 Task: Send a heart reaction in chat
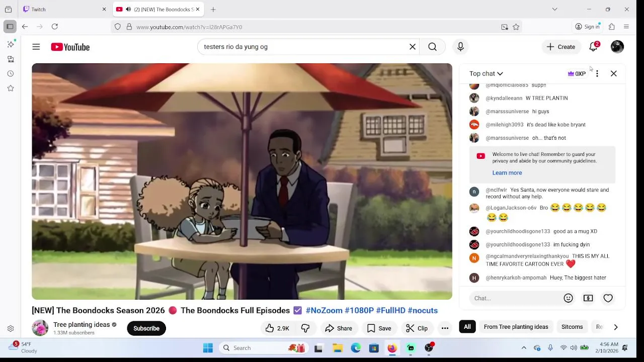click(x=608, y=298)
